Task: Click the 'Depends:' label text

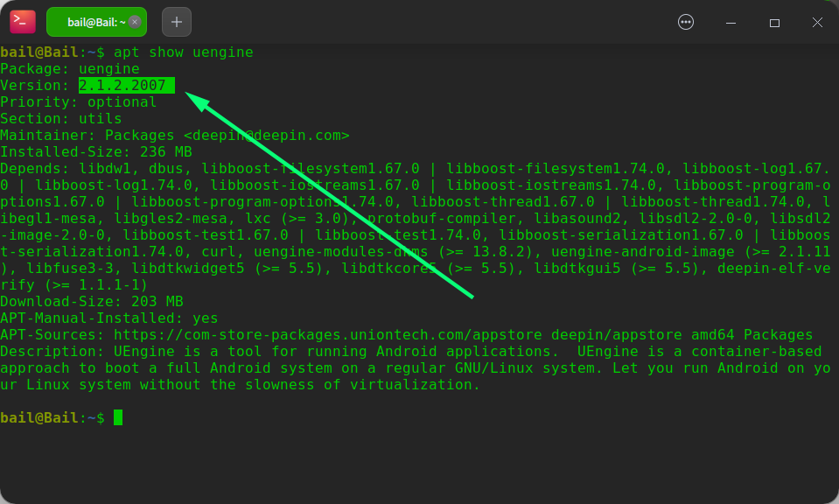Action: point(35,169)
